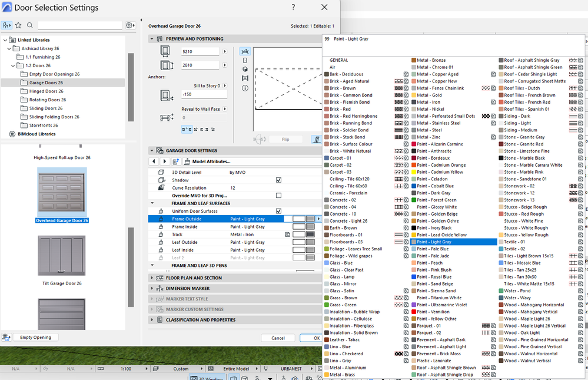Select the 3D cube preview icon
588x380 pixels.
click(245, 69)
